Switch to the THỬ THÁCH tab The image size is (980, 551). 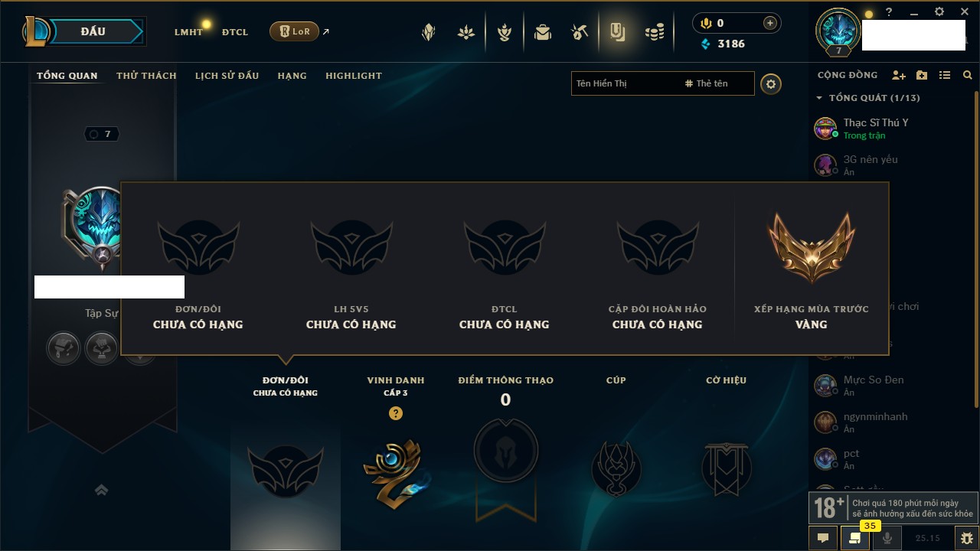tap(146, 76)
